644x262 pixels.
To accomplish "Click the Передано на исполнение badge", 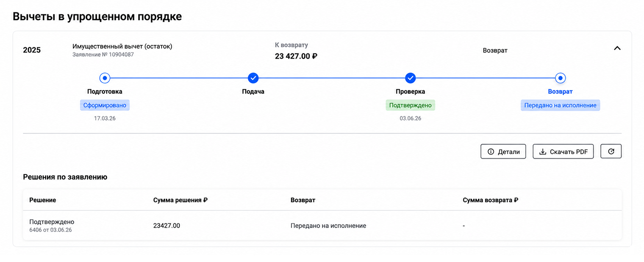I will pyautogui.click(x=560, y=105).
